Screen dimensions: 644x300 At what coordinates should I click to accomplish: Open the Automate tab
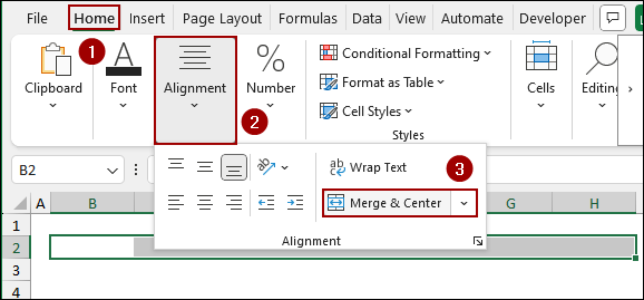coord(472,18)
